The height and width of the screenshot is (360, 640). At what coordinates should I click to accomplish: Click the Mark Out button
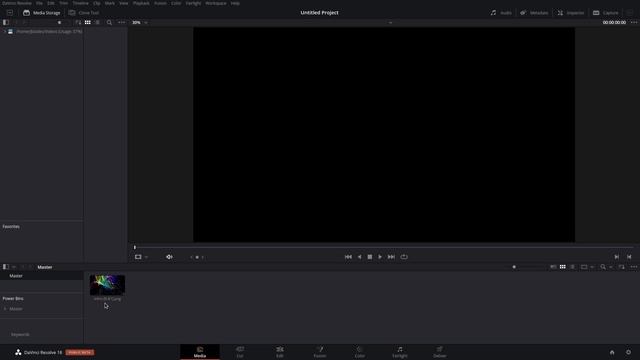click(x=629, y=257)
